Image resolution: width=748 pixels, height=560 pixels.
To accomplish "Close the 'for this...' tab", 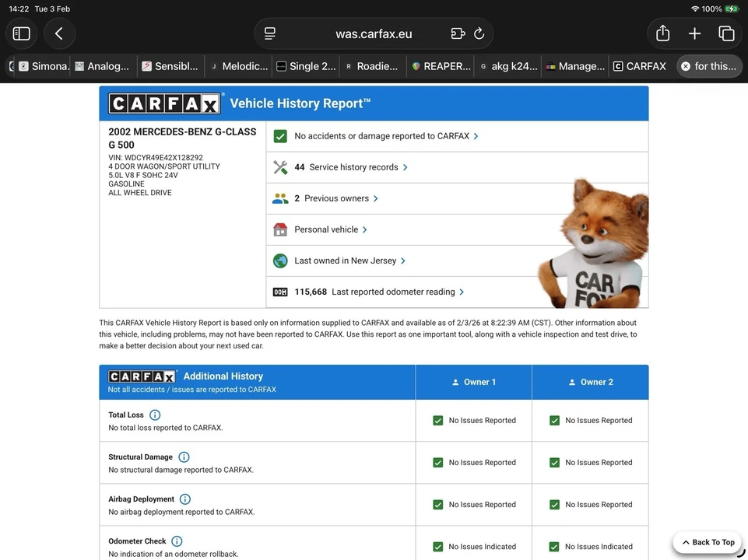I will pyautogui.click(x=686, y=67).
